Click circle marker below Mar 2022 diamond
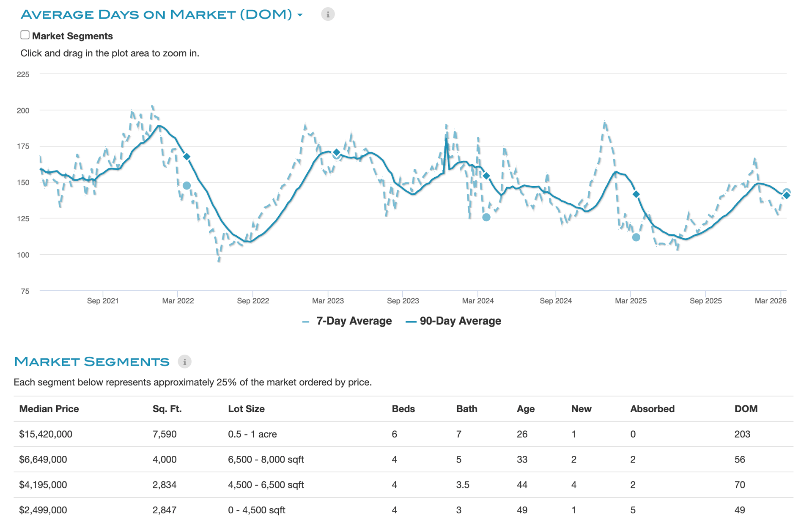Viewport: 812px width, 526px height. 187,185
